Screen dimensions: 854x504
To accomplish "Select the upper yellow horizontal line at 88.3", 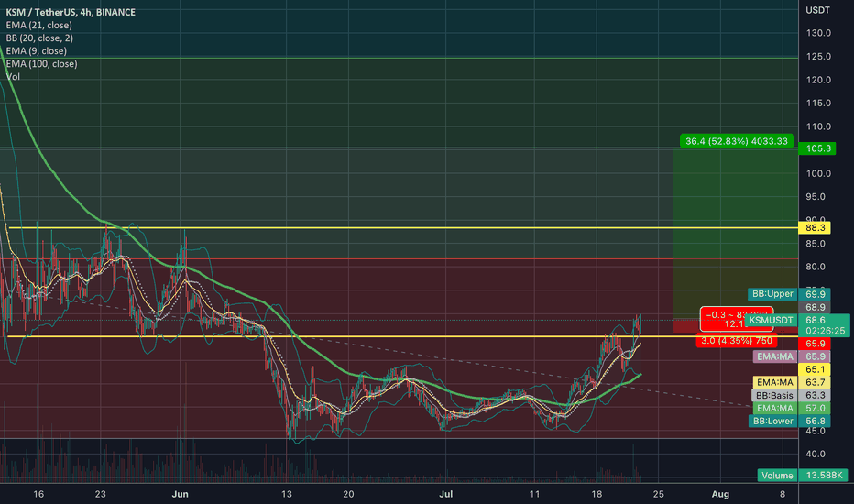I will pos(403,228).
